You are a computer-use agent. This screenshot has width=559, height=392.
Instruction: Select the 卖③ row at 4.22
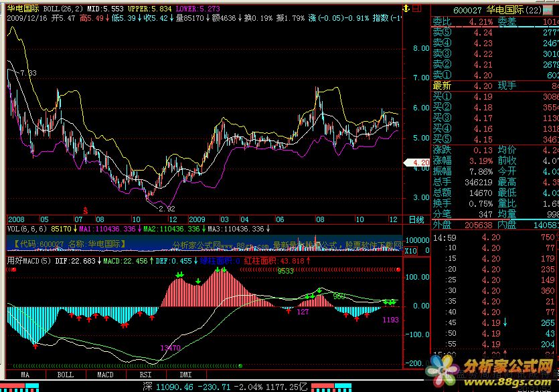point(495,54)
